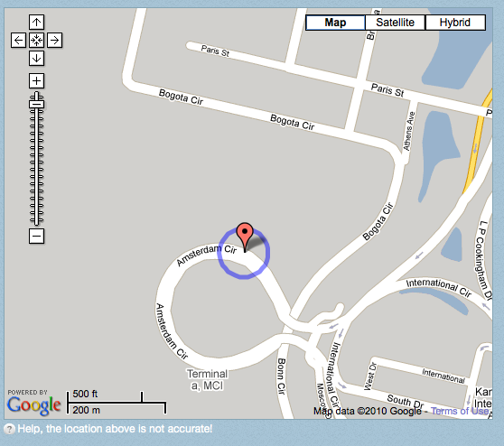
Task: Click the question mark help icon
Action: click(x=9, y=429)
